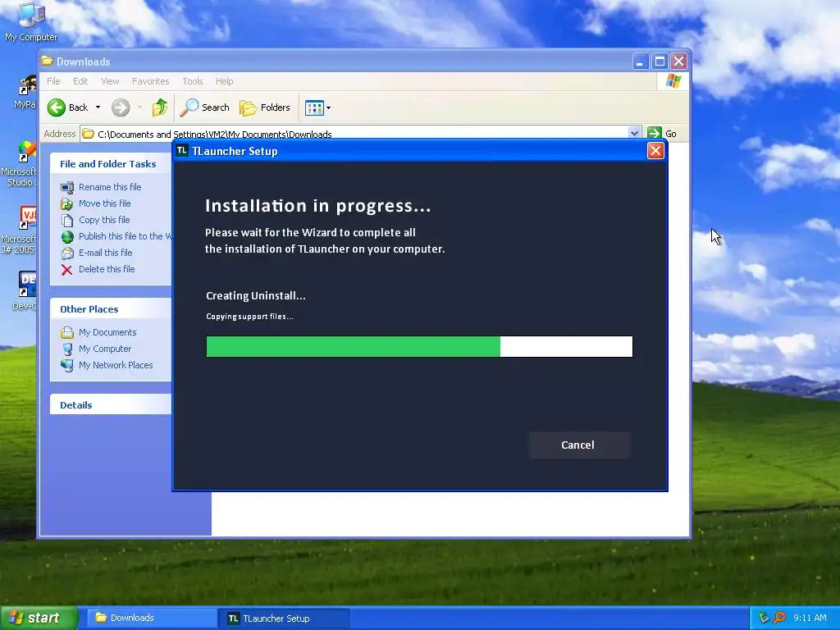Switch to Downloads taskbar button
840x630 pixels.
click(x=152, y=619)
